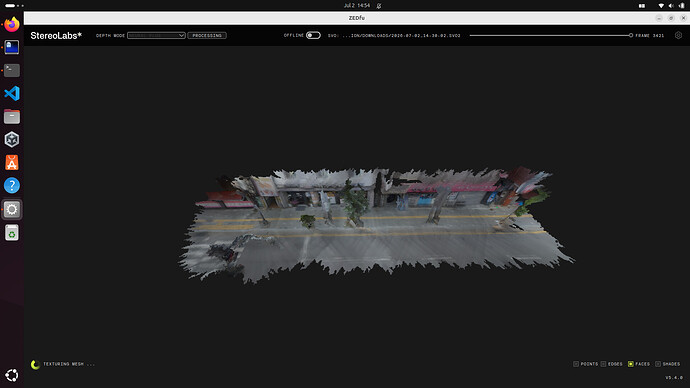Expand the Depth Mode dropdown
The width and height of the screenshot is (690, 388).
tap(156, 35)
